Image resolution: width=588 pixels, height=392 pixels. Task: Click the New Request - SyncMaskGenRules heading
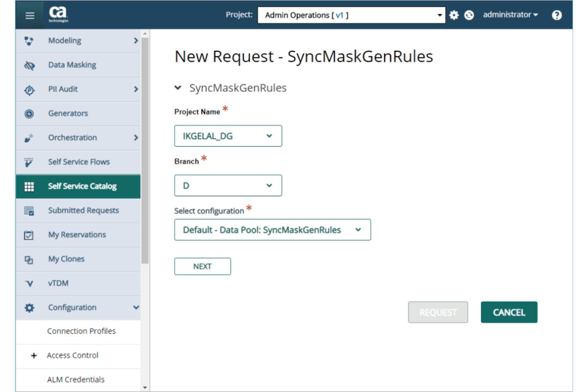click(x=304, y=56)
